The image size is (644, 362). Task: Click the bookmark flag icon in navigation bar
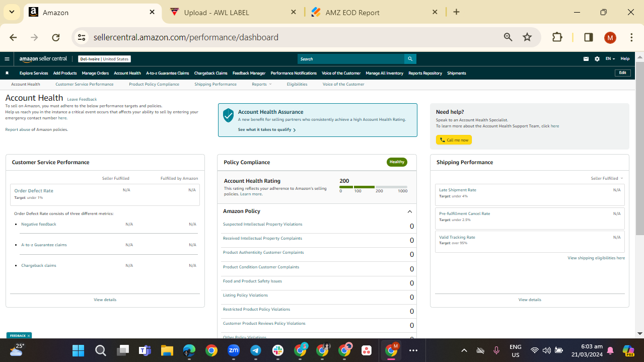tap(7, 73)
